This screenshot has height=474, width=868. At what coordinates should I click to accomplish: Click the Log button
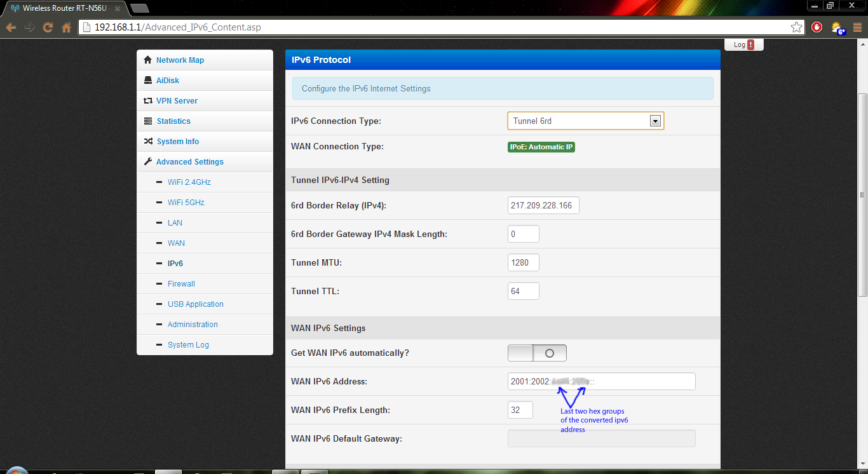[x=743, y=44]
